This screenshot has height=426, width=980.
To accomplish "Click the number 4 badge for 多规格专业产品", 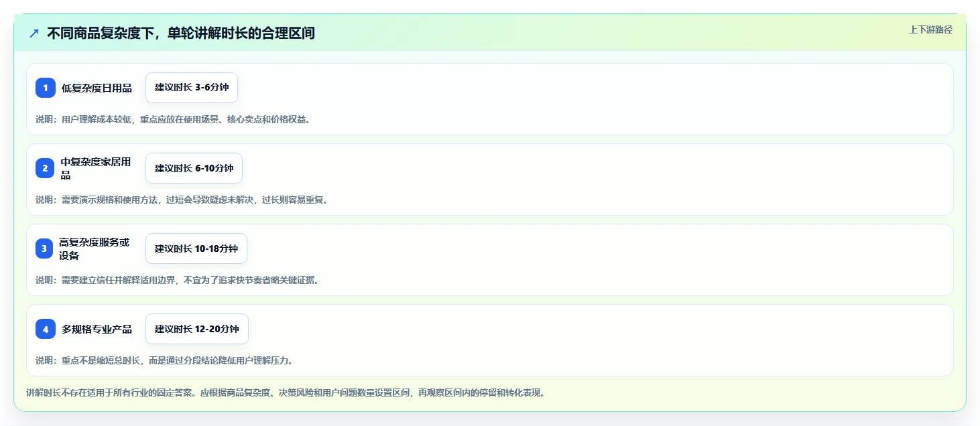I will pos(46,329).
